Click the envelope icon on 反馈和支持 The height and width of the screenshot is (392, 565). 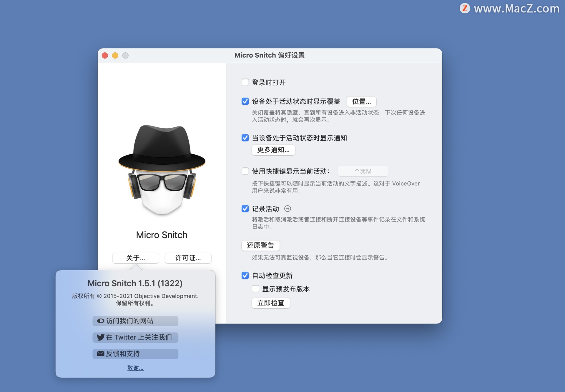tap(101, 353)
